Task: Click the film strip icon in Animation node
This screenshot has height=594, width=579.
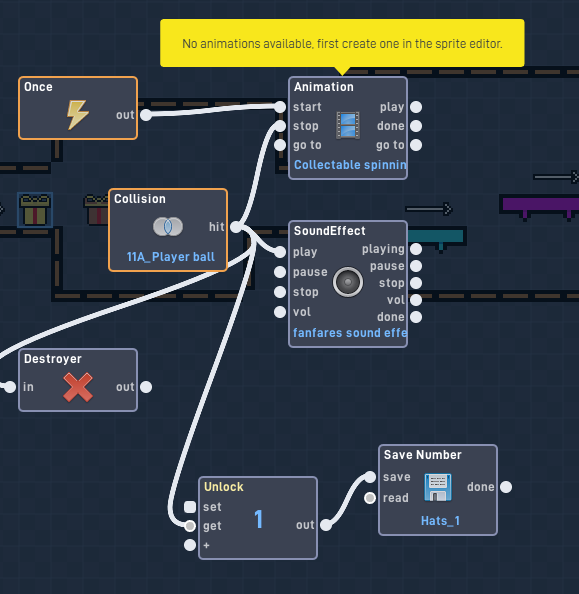Action: (348, 125)
